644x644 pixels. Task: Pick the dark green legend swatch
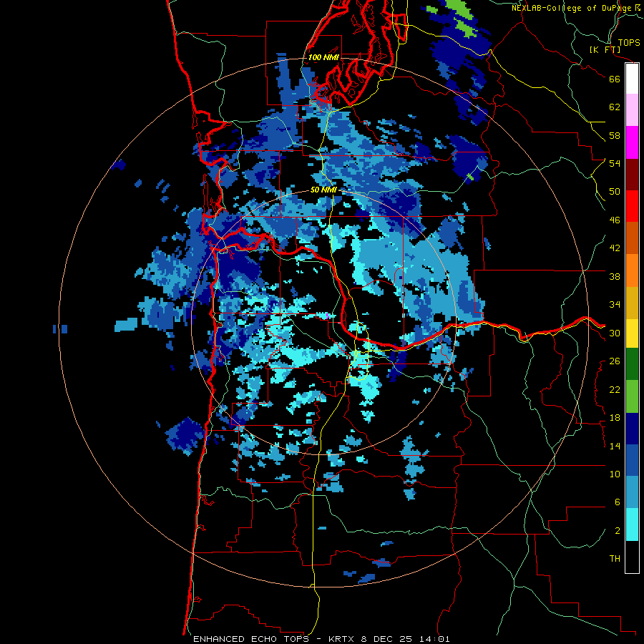pyautogui.click(x=632, y=364)
